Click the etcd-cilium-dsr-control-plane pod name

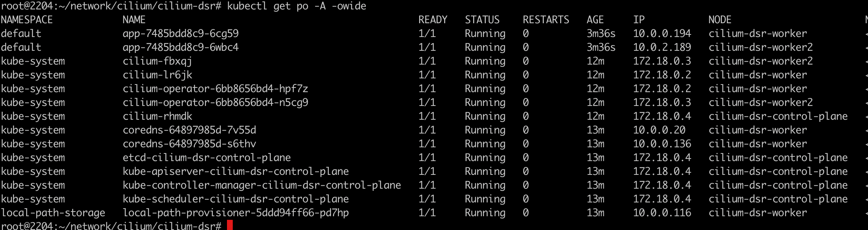click(x=207, y=157)
